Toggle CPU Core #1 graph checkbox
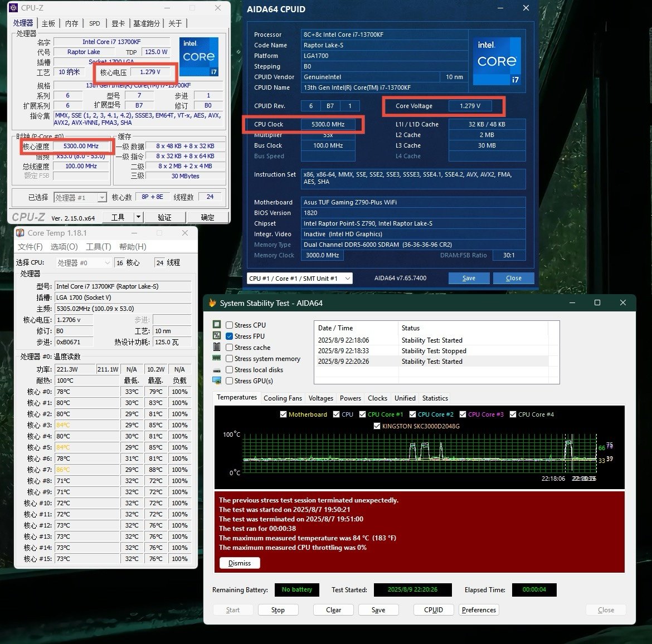The height and width of the screenshot is (644, 652). [x=362, y=414]
